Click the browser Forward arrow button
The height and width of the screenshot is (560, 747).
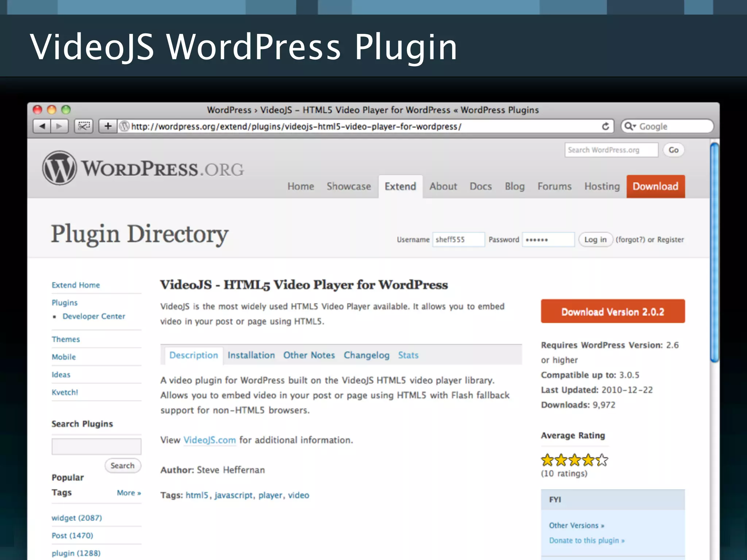(x=59, y=127)
